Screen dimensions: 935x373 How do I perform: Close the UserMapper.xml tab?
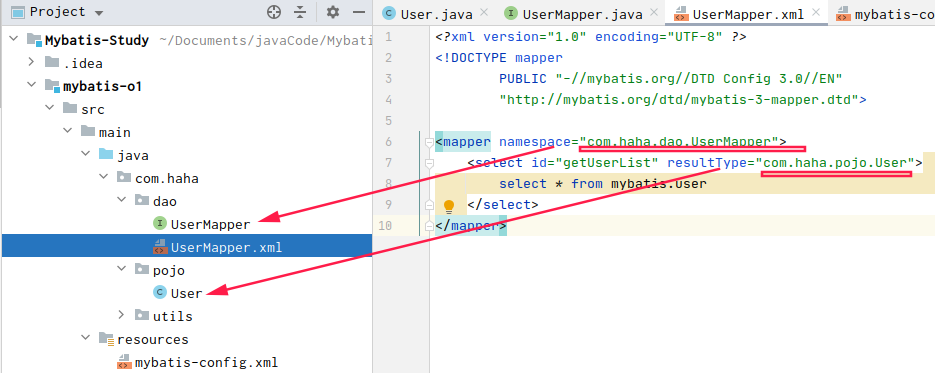tap(816, 12)
